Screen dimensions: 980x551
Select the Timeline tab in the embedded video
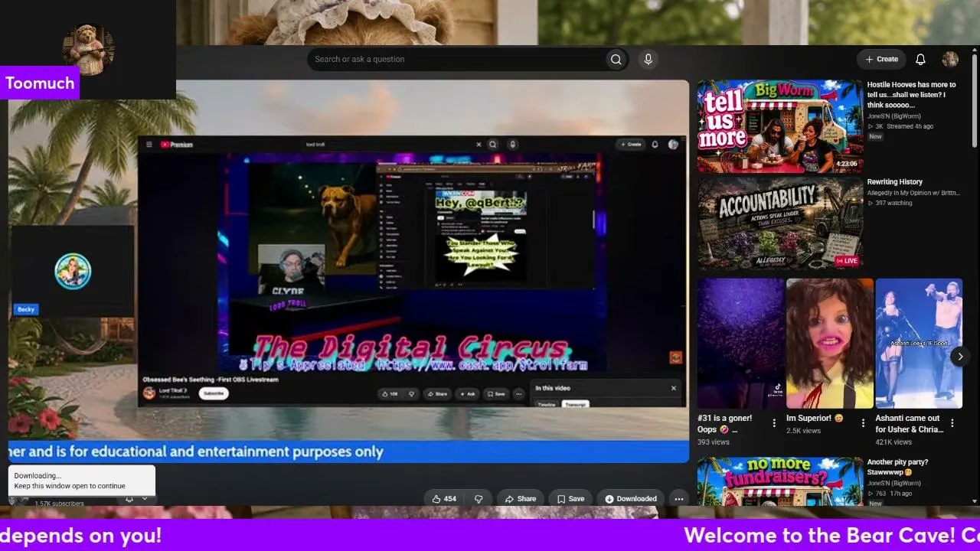(547, 404)
